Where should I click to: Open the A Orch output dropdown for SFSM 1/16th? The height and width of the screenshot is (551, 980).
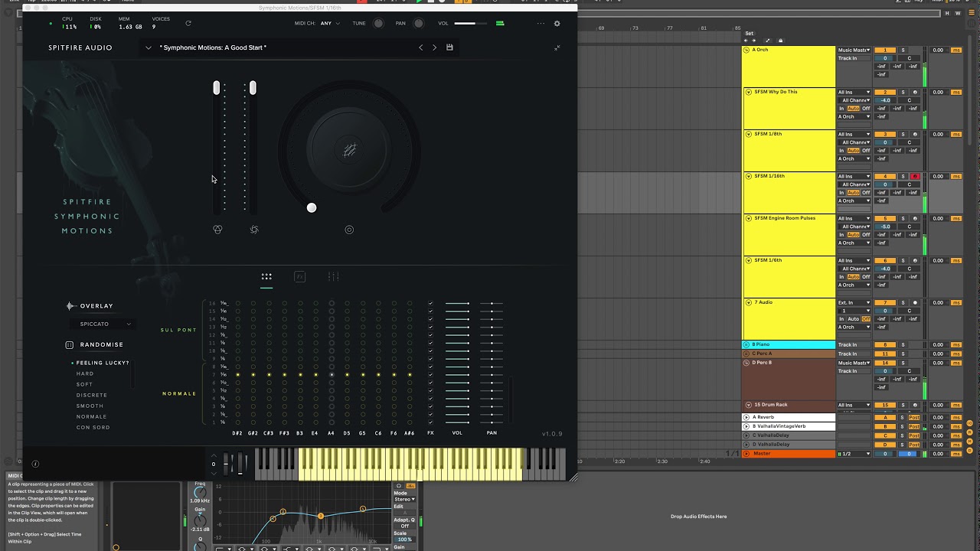854,201
